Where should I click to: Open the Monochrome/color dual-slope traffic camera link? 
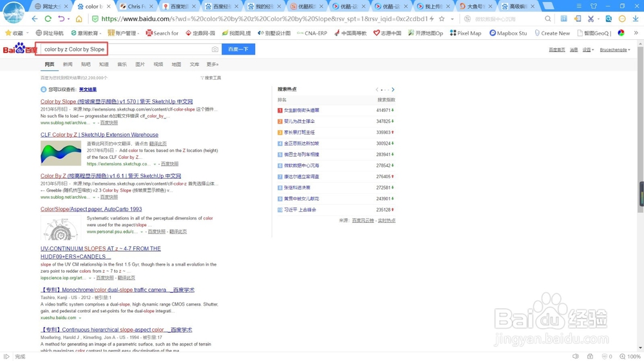117,290
